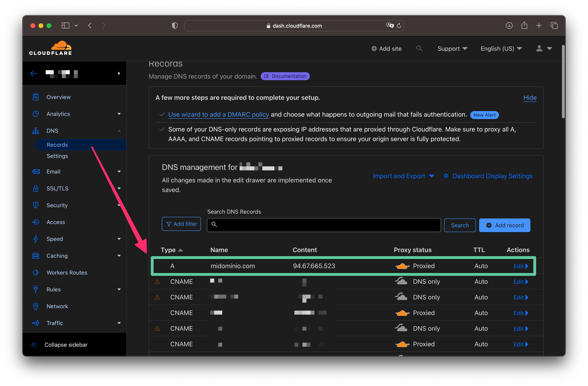This screenshot has height=386, width=588.
Task: Toggle the Safari sidebar icon
Action: [x=65, y=26]
